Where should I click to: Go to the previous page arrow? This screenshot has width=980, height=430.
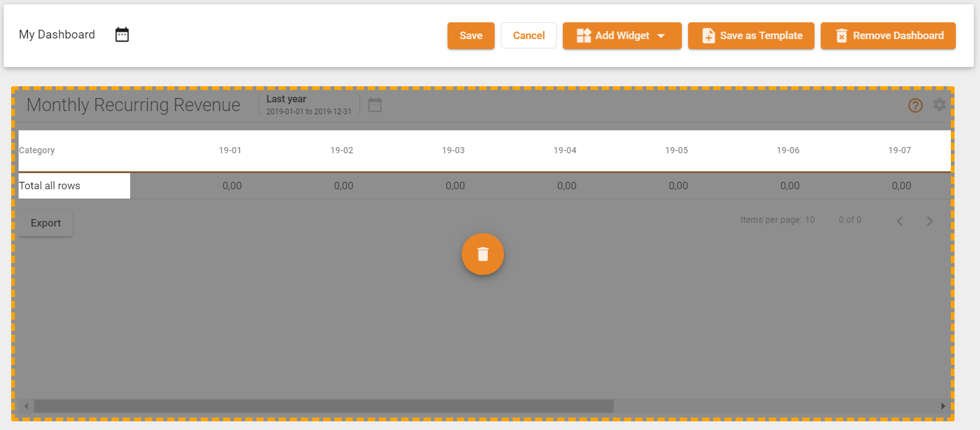tap(900, 221)
